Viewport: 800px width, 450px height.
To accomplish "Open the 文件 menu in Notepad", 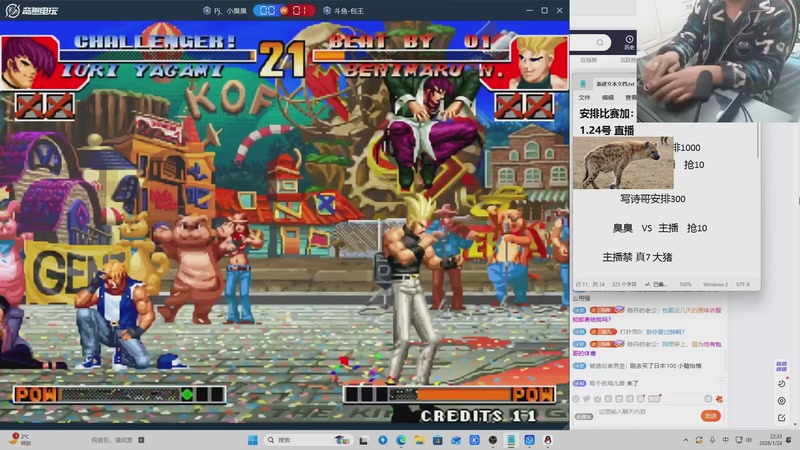I will (x=585, y=97).
